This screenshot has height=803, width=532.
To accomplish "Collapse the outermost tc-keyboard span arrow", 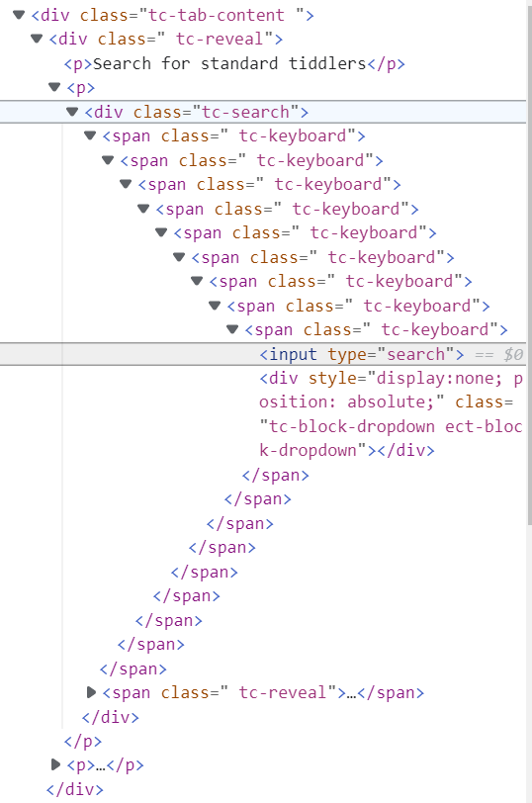I will point(90,135).
